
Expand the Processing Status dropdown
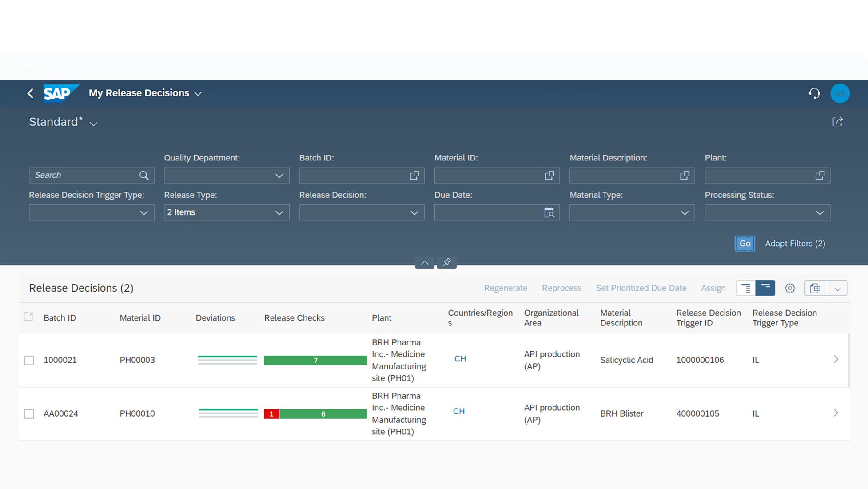point(819,213)
